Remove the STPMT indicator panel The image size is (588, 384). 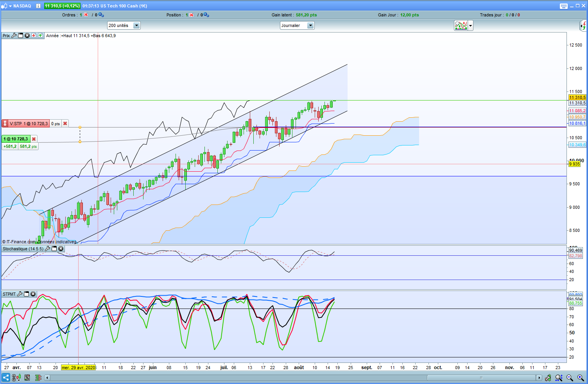coord(33,294)
